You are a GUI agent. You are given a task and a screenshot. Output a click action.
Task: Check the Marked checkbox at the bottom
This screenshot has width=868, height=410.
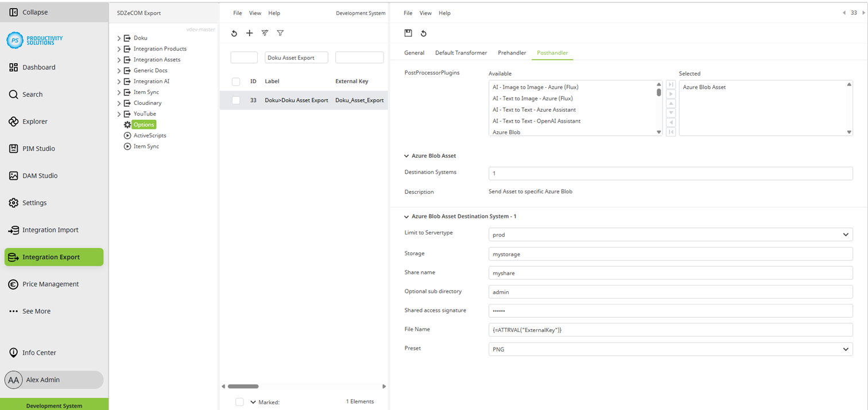tap(239, 401)
